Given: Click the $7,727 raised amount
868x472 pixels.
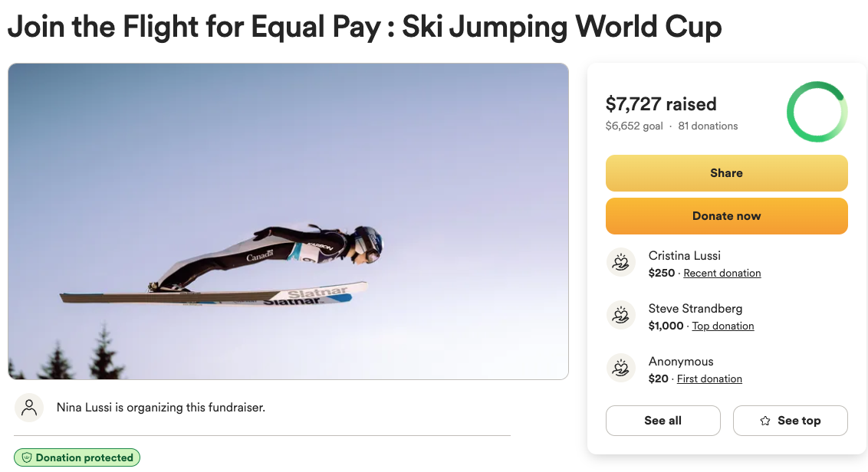Looking at the screenshot, I should [661, 104].
